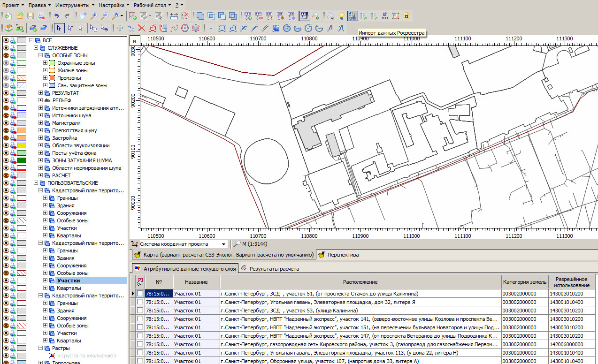Select the arrow pointer selection tool
The image size is (598, 364).
59,28
